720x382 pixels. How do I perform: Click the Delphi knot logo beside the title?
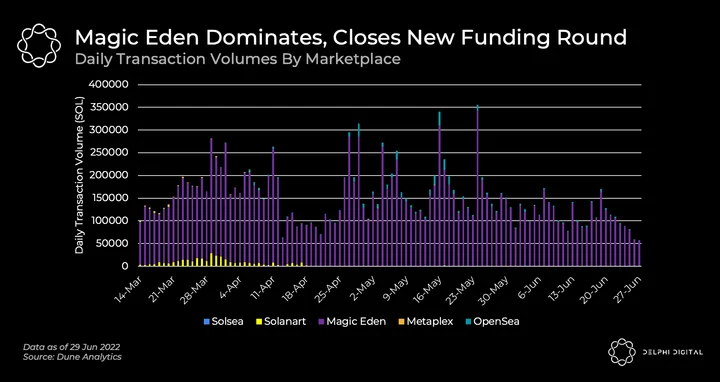(39, 46)
